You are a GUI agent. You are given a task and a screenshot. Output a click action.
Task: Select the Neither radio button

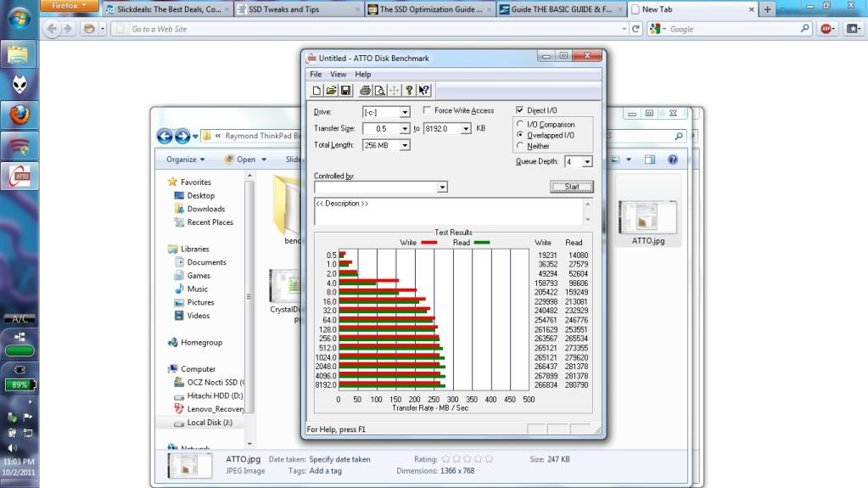pos(520,146)
